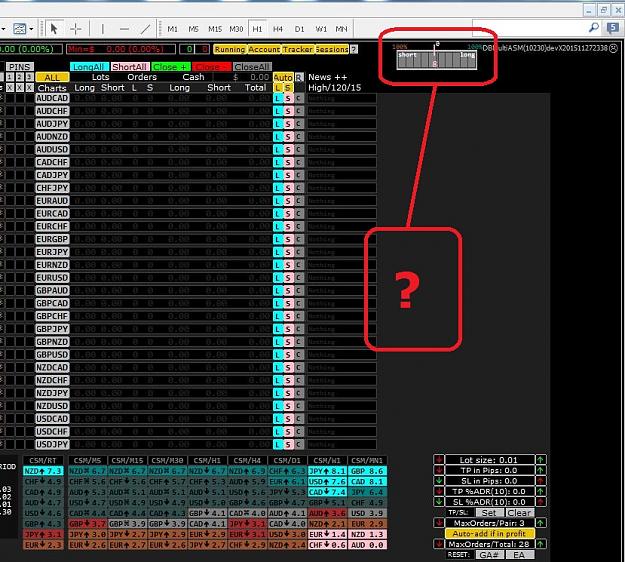Image resolution: width=625 pixels, height=562 pixels.
Task: Decrease SL in Pips with green down arrow
Action: coord(439,481)
